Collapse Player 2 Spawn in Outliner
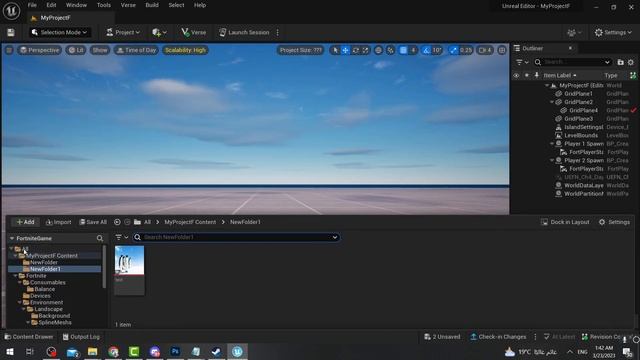The image size is (640, 360). tap(552, 160)
